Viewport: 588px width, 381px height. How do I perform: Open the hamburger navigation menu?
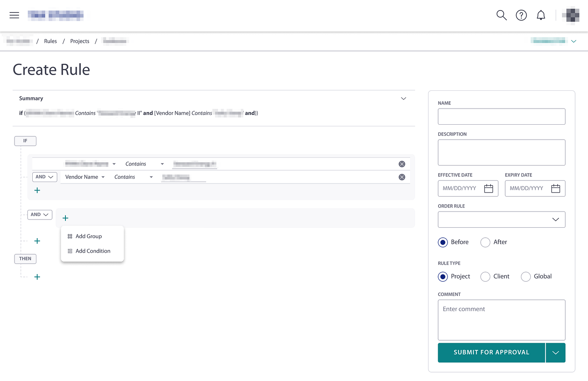pos(15,15)
